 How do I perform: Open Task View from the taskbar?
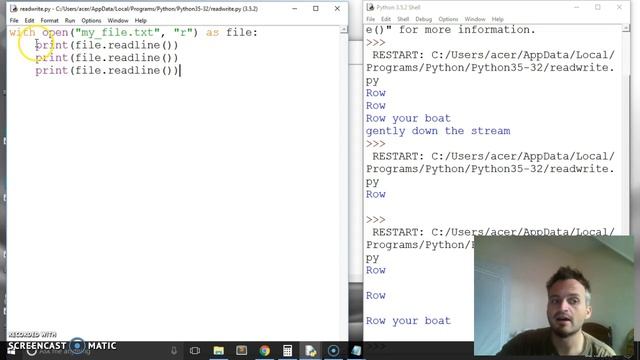click(x=195, y=350)
